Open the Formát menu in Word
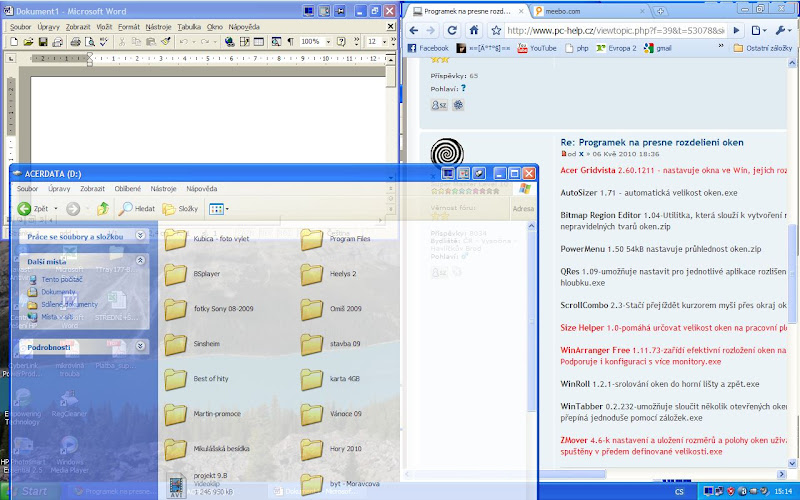Screen dimensions: 800x500 [x=129, y=27]
